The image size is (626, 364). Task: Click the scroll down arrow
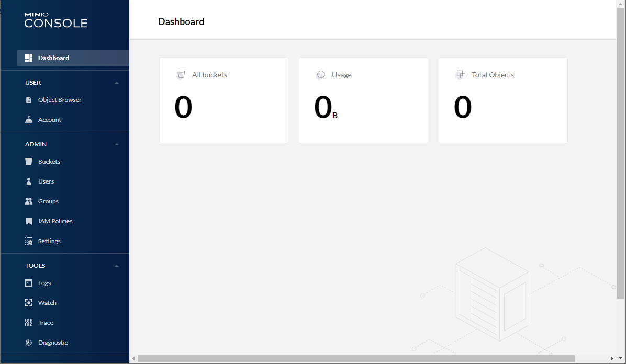(x=620, y=358)
